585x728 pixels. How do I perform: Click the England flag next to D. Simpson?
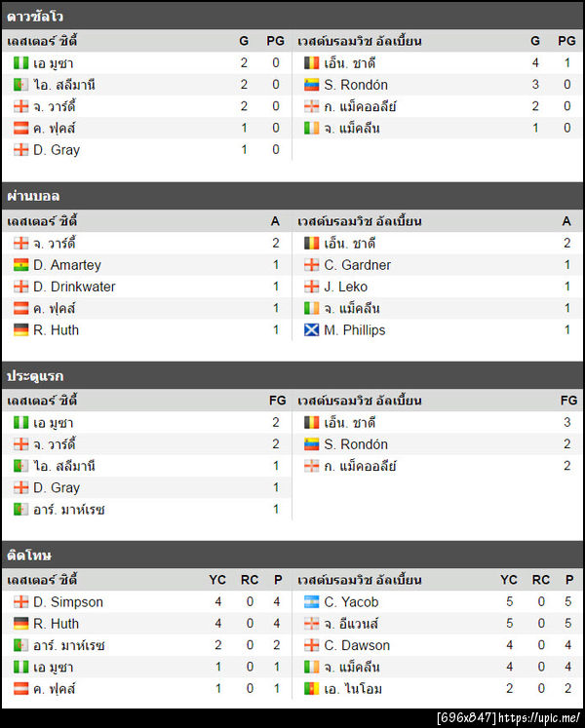click(20, 602)
